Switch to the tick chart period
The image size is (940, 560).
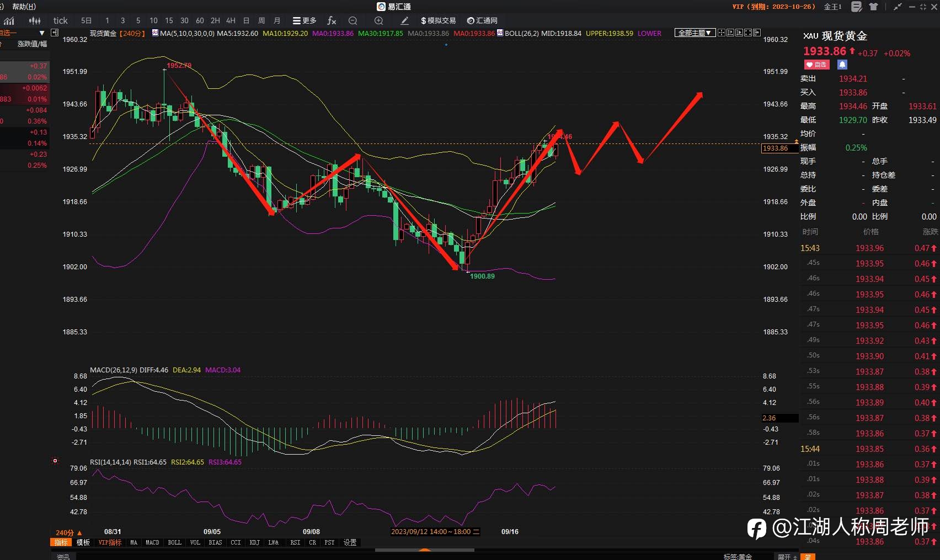61,20
